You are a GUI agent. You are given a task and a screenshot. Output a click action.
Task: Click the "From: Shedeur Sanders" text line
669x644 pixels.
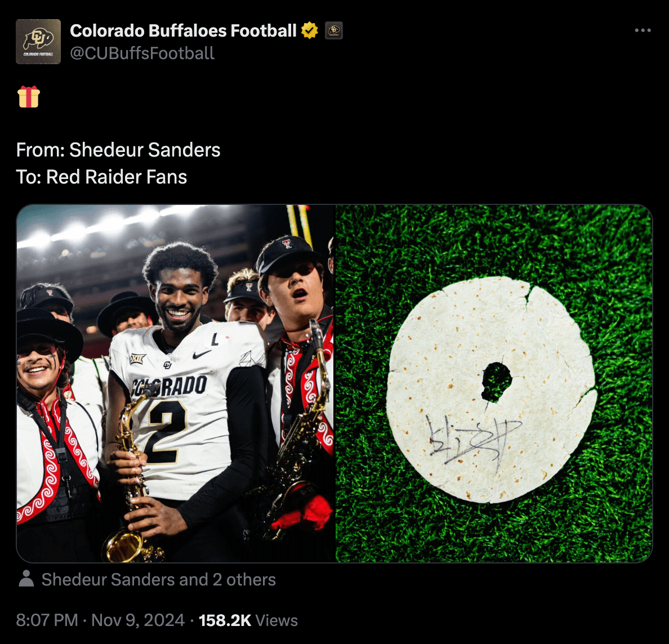coord(118,150)
